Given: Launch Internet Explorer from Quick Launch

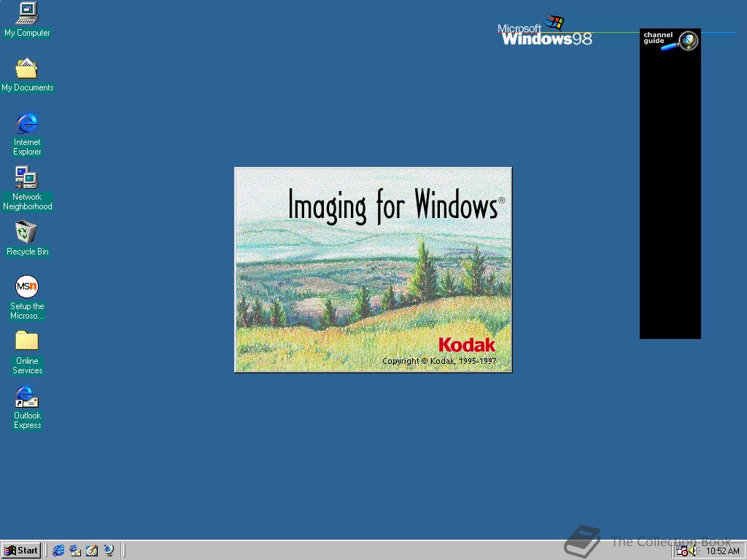Looking at the screenshot, I should (x=58, y=551).
